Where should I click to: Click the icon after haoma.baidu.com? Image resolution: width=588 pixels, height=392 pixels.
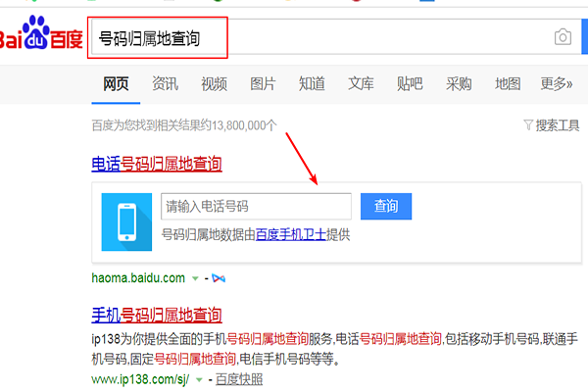tap(219, 278)
